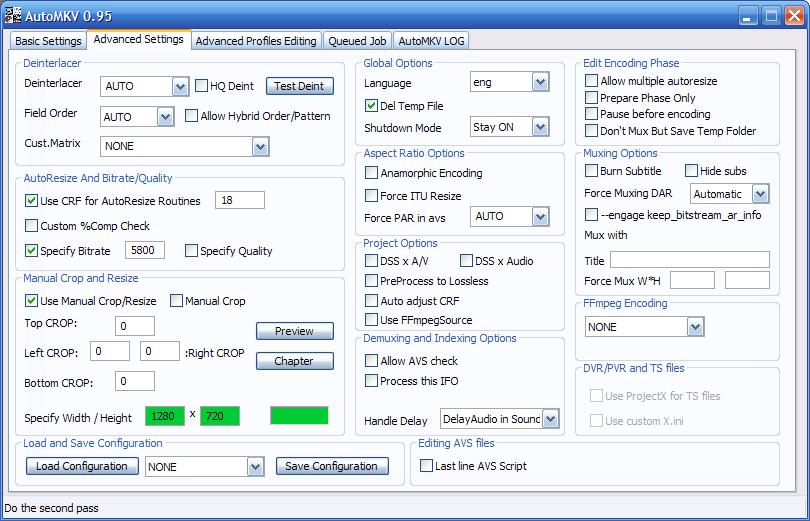Uncheck Del Temp File
Screen dimensions: 810x521
[371, 105]
